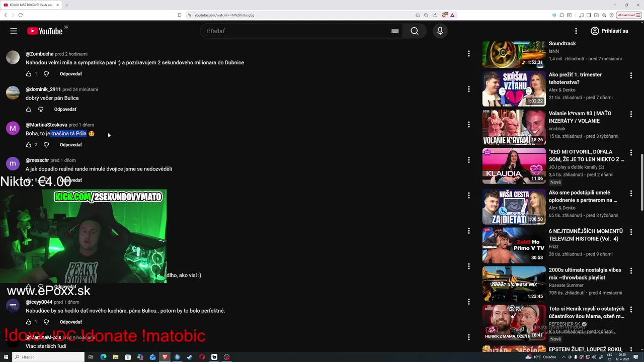Bookmark this page via bookmark icon
The height and width of the screenshot is (362, 644).
click(180, 15)
